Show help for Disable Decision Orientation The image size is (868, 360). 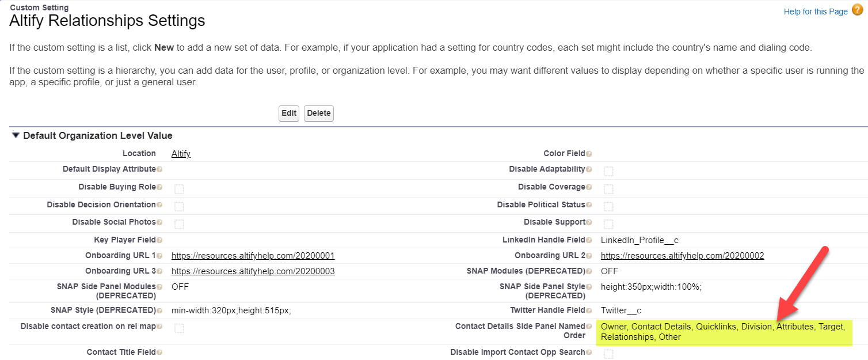tap(159, 205)
